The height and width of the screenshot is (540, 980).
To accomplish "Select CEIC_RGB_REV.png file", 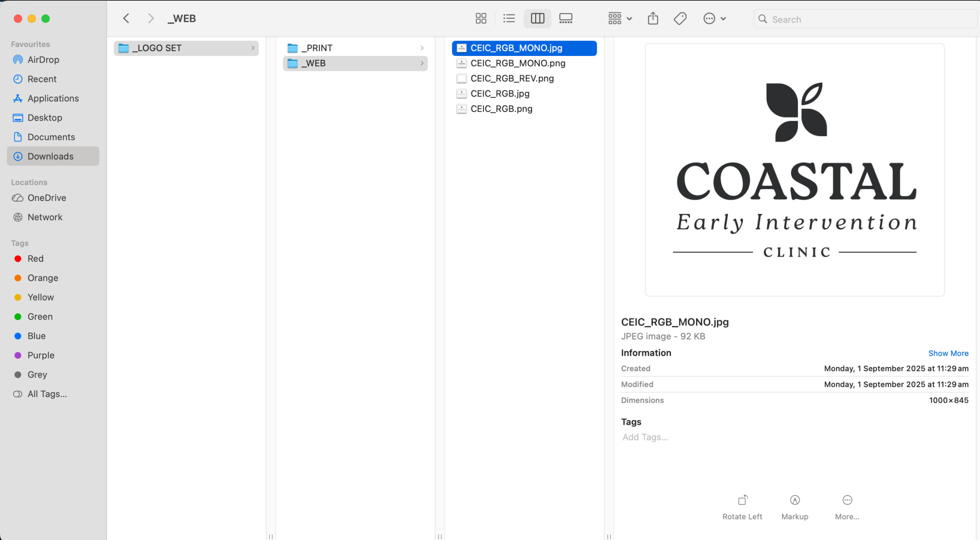I will (512, 79).
